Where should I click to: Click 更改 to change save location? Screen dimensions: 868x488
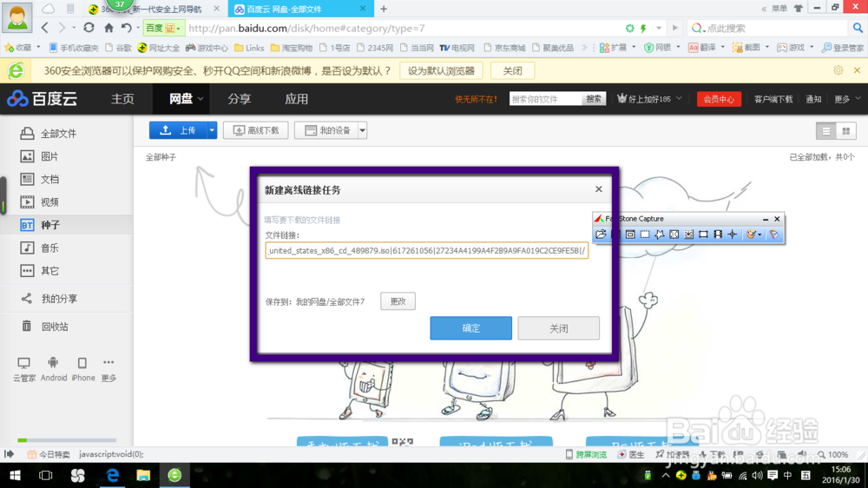click(398, 301)
